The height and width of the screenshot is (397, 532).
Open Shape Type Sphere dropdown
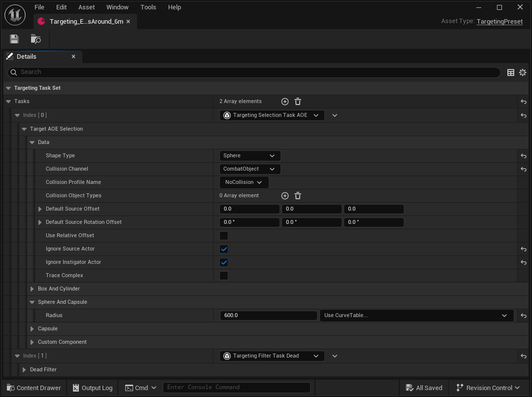pyautogui.click(x=250, y=156)
